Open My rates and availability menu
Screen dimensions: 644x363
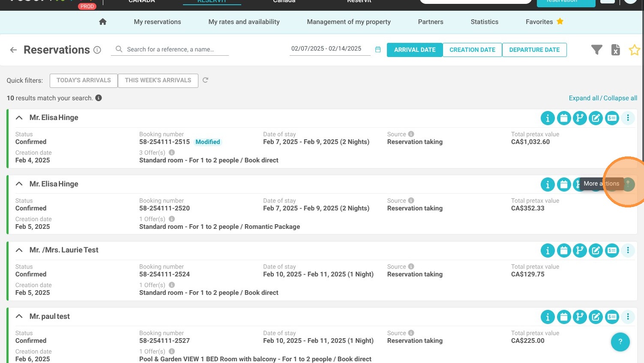244,22
